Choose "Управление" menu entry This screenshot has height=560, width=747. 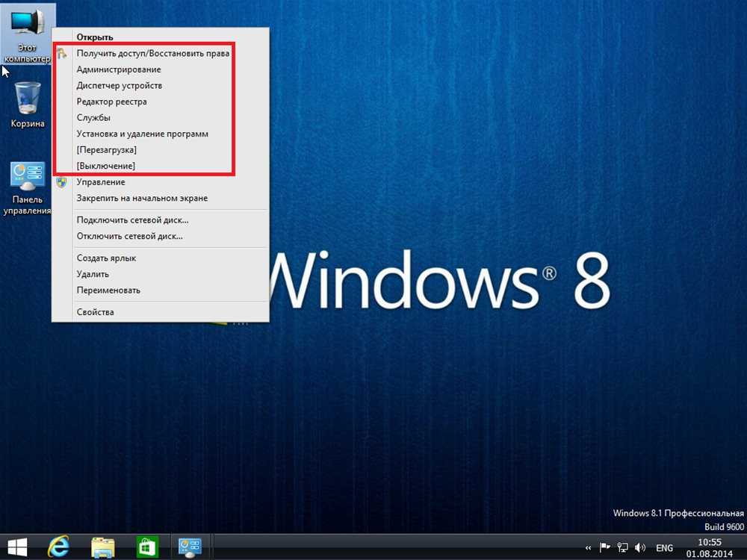click(161, 182)
